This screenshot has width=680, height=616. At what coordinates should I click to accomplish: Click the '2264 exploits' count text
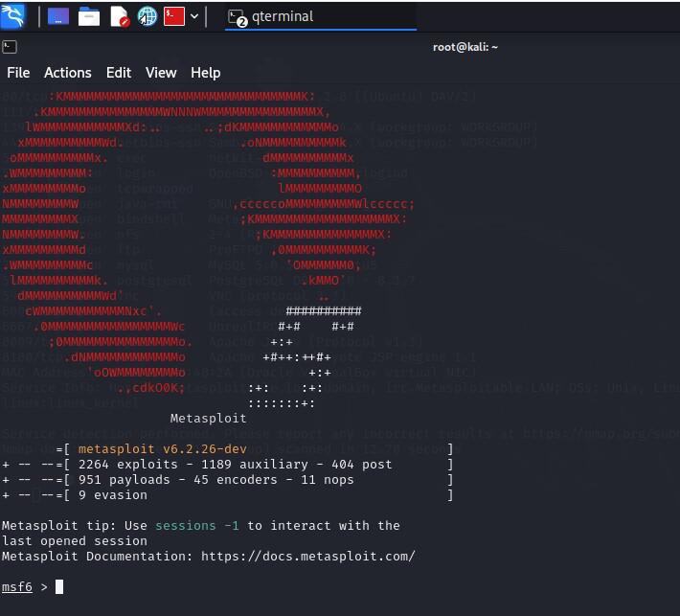tap(128, 465)
